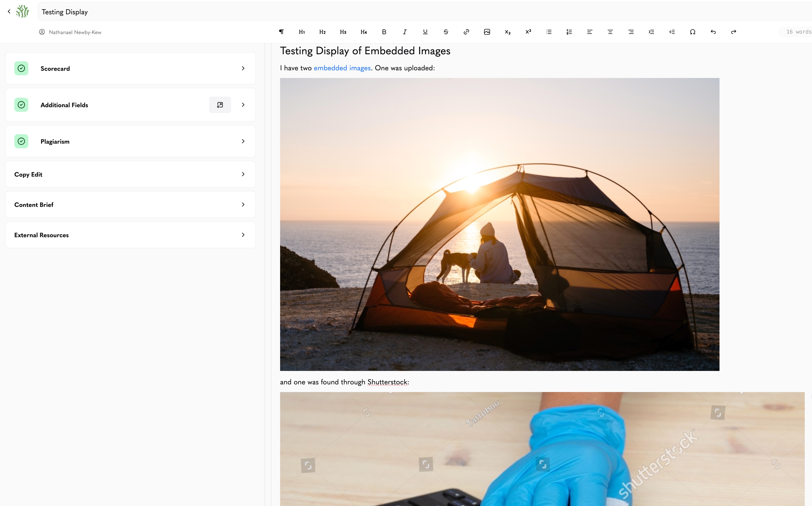Toggle underline formatting

pos(425,32)
